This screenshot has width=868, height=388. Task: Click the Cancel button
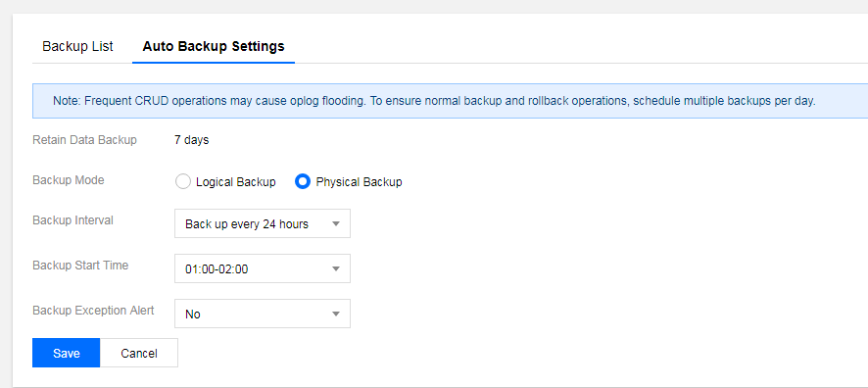(x=139, y=353)
